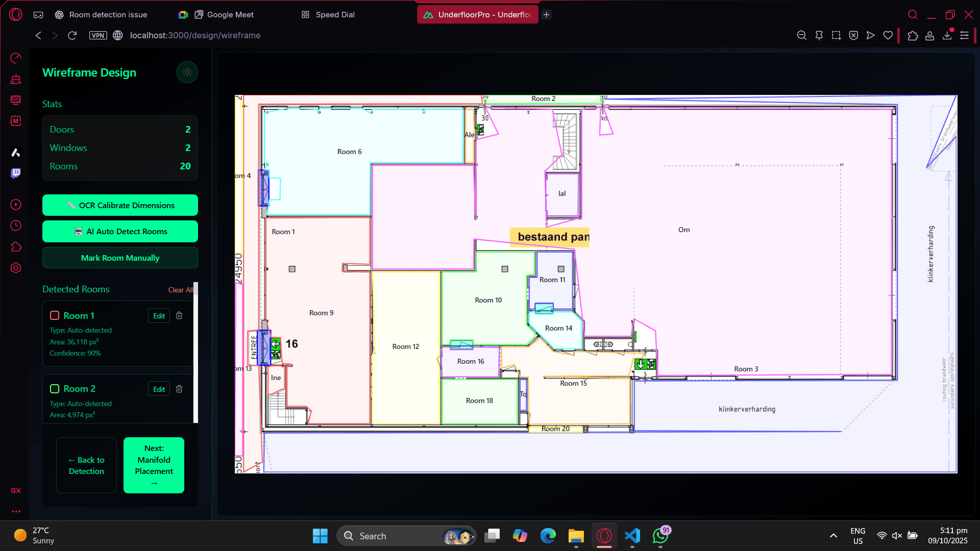Image resolution: width=980 pixels, height=551 pixels.
Task: Click the pin icon in address toolbar
Action: pos(819,35)
